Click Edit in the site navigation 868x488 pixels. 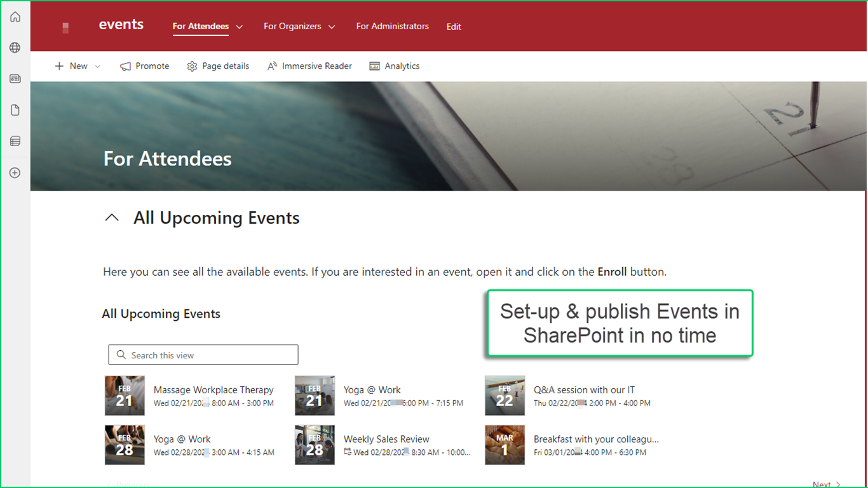454,27
